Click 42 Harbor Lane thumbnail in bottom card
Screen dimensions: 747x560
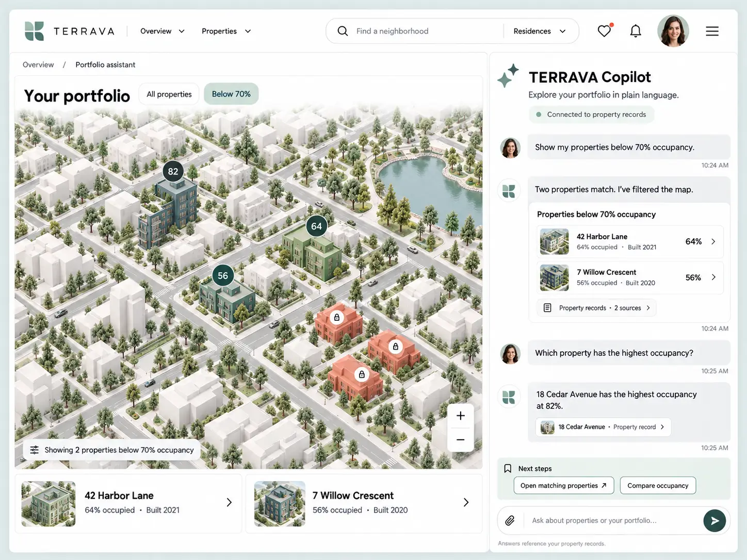(x=48, y=504)
